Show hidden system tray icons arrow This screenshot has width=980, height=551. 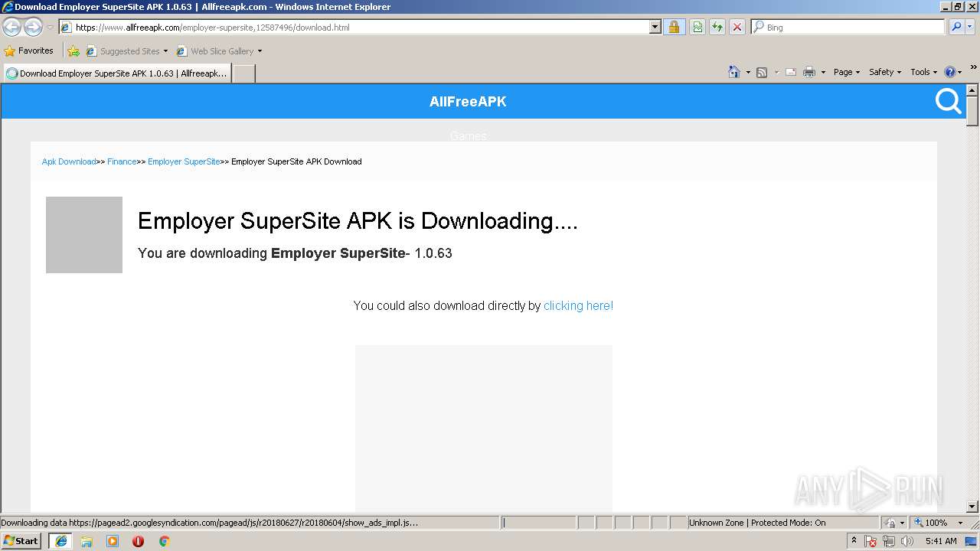click(x=854, y=541)
